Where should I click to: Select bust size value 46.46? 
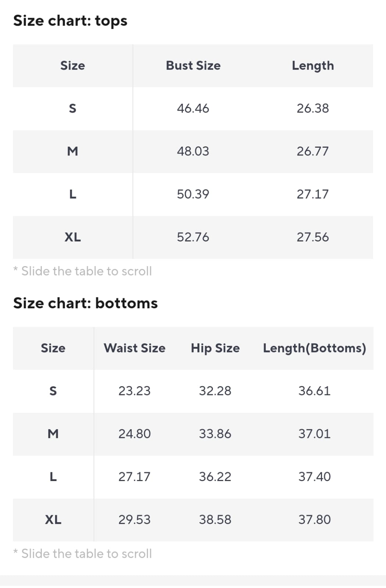tap(193, 108)
